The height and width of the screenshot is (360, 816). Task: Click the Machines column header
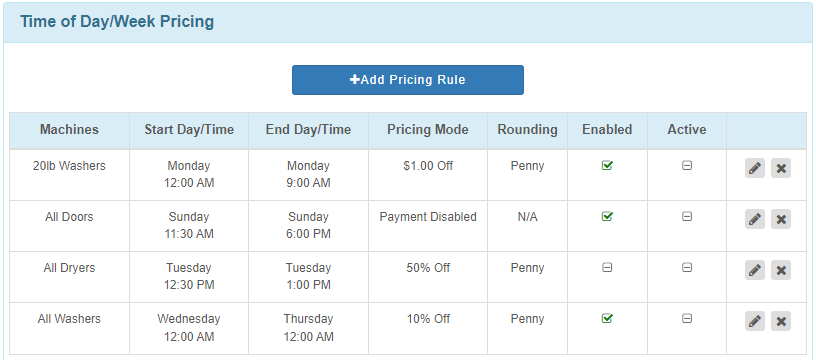point(69,130)
